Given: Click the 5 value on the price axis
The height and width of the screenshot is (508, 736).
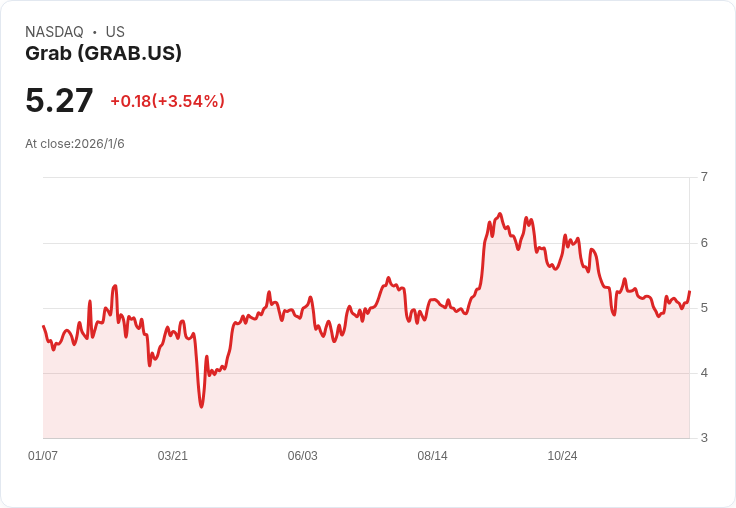Looking at the screenshot, I should (x=704, y=308).
